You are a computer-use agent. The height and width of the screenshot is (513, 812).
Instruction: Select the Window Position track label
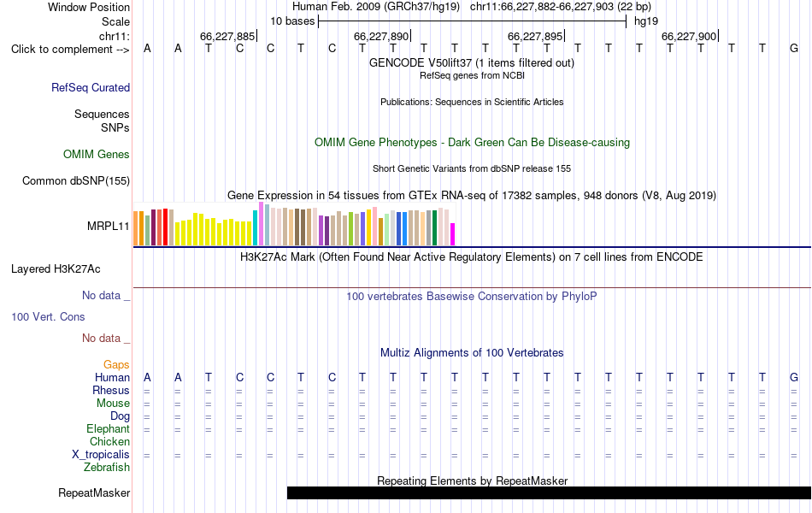coord(89,7)
